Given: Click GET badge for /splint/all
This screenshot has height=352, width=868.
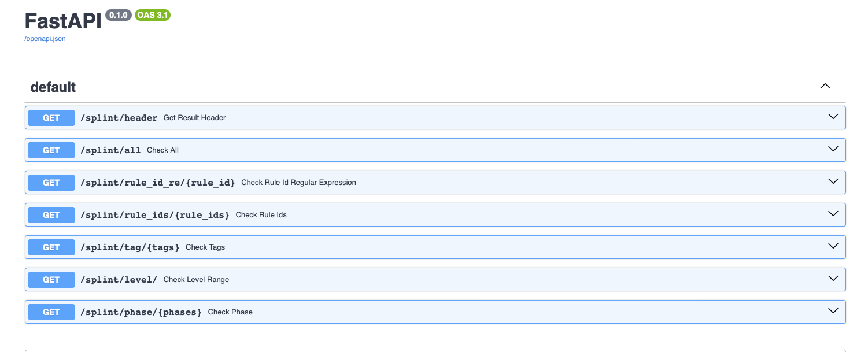Looking at the screenshot, I should [51, 150].
